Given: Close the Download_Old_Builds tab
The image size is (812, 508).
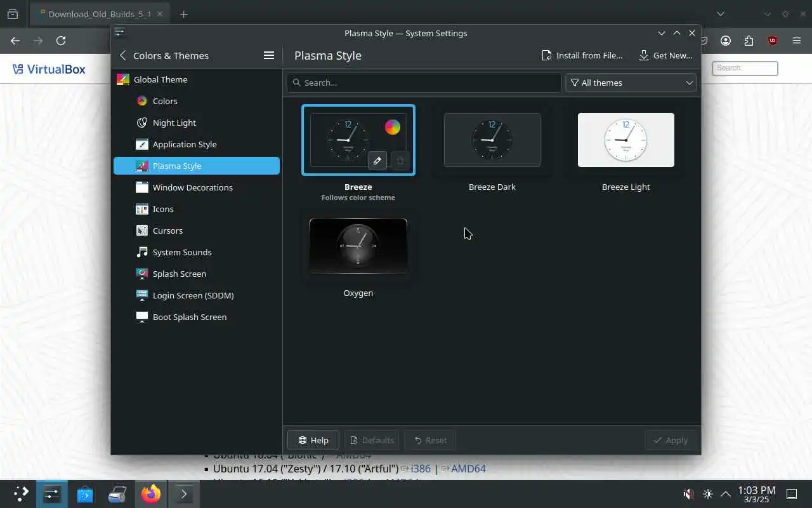Looking at the screenshot, I should pyautogui.click(x=159, y=14).
